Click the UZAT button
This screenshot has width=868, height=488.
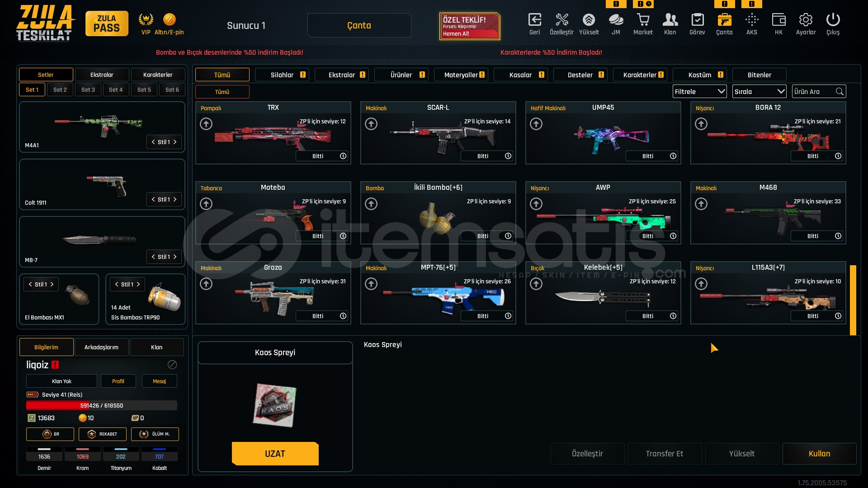[275, 454]
